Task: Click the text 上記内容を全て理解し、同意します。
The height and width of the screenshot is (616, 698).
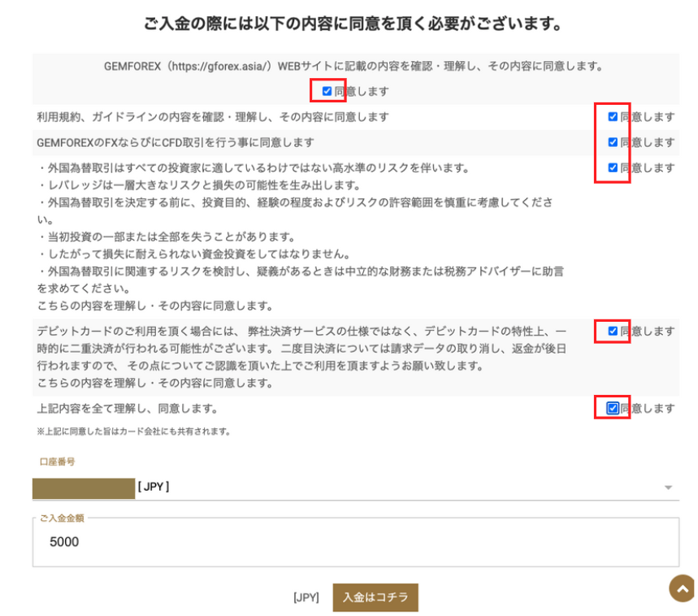Action: (x=128, y=408)
